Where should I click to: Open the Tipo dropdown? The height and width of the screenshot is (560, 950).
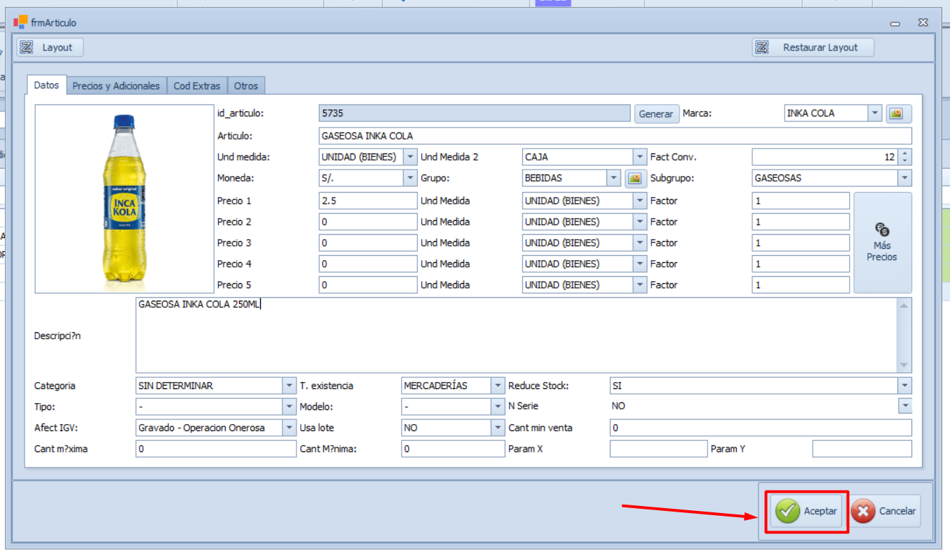290,407
